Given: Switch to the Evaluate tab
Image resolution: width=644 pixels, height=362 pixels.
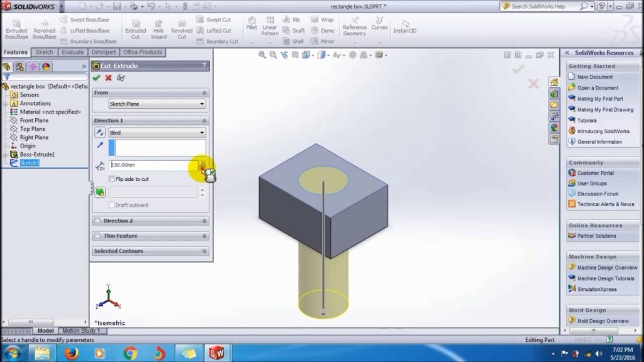Looking at the screenshot, I should click(73, 52).
